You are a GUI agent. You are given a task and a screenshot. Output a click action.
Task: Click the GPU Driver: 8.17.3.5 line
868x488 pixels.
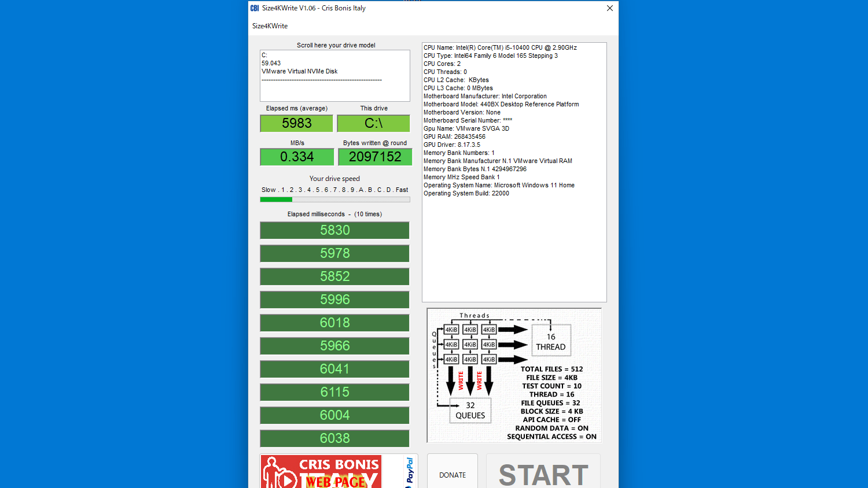(x=452, y=145)
